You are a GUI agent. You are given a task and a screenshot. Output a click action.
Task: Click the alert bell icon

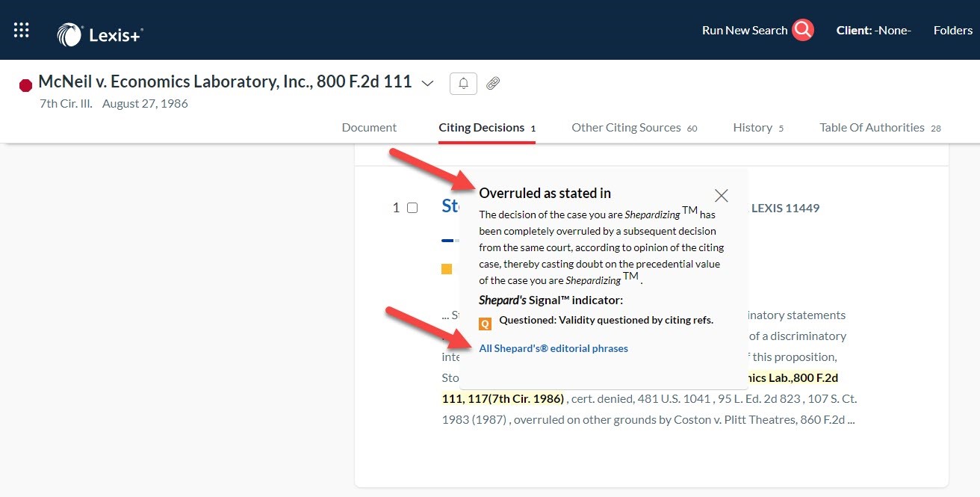(463, 83)
